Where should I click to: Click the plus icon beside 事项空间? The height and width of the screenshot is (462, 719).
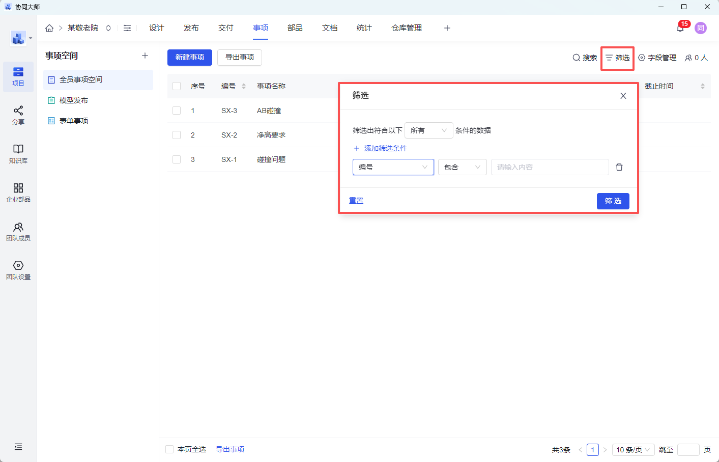point(145,56)
